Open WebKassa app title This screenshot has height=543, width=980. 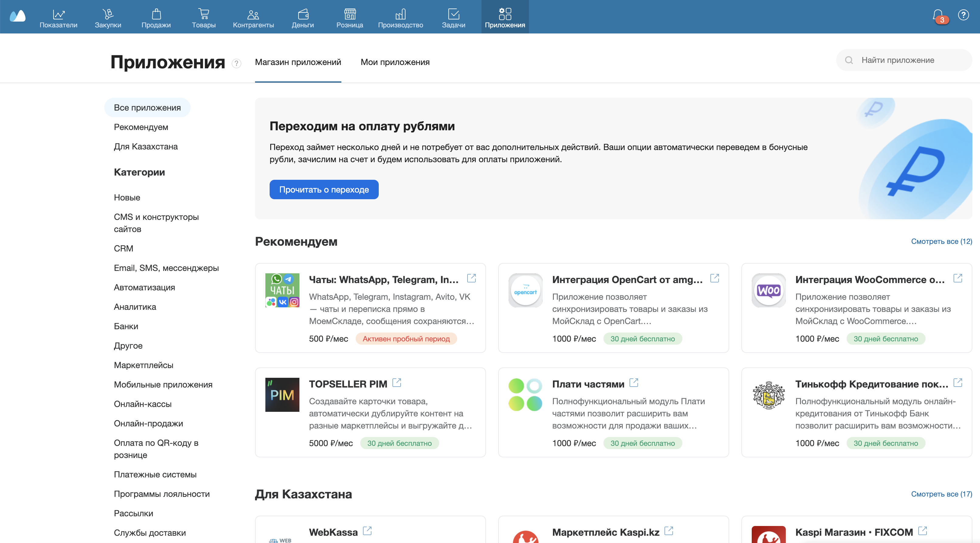[x=333, y=532]
